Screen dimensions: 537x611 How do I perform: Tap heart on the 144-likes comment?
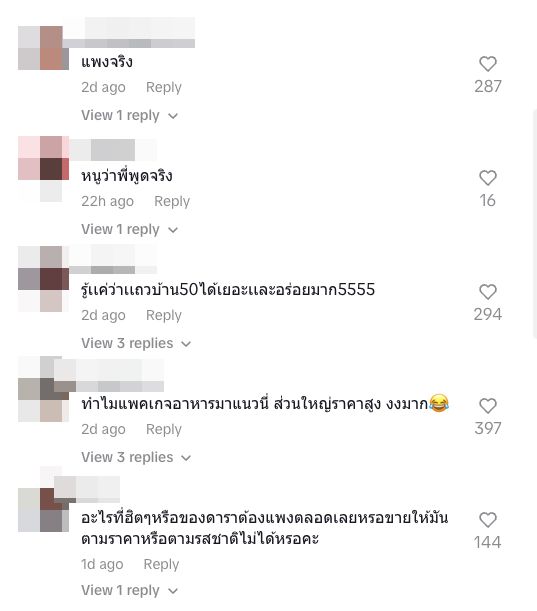pos(488,520)
